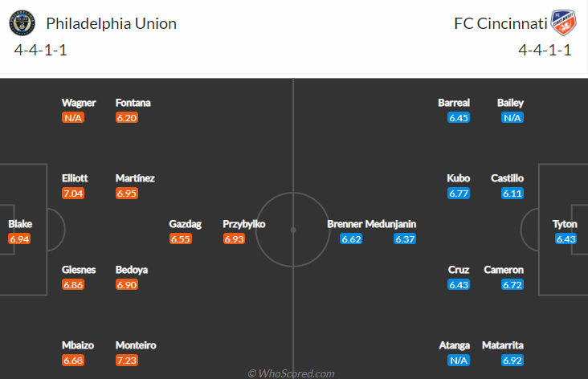Select player Przybylko on the pitch

click(x=244, y=224)
